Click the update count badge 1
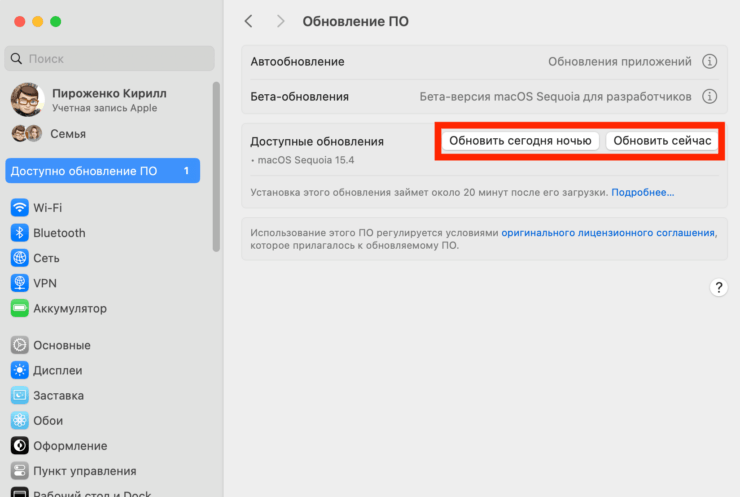 186,171
